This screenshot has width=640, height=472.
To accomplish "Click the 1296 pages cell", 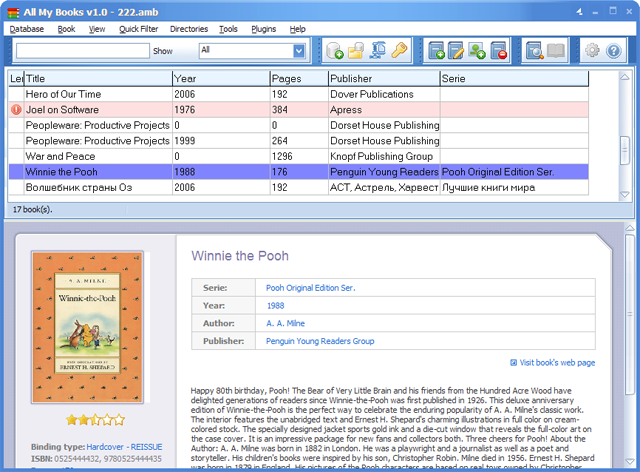I will coord(299,156).
